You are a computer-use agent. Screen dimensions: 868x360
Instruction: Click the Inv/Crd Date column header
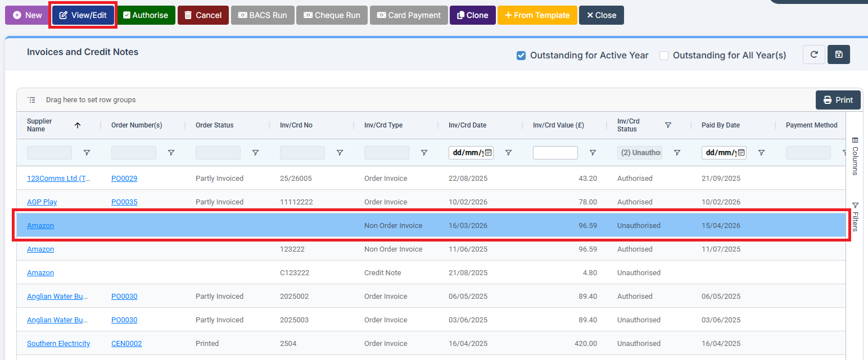click(x=467, y=125)
